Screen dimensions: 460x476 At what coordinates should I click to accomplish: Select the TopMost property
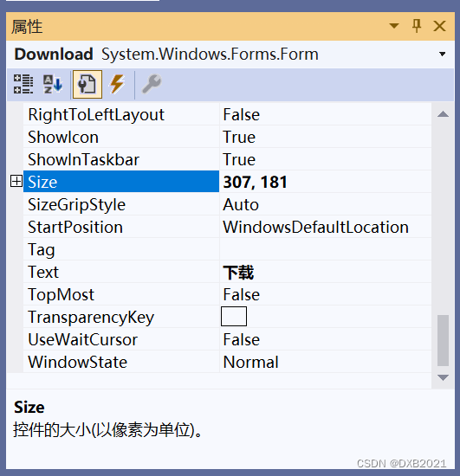pyautogui.click(x=121, y=294)
